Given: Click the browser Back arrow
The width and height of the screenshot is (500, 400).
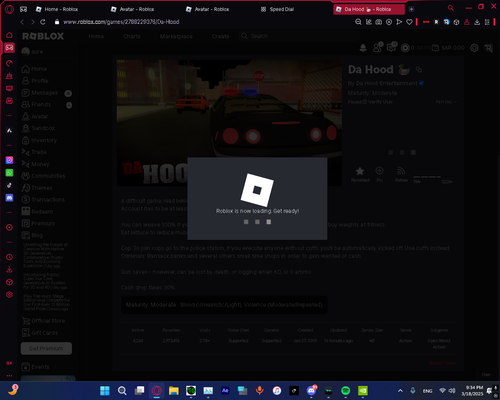Looking at the screenshot, I should point(22,22).
